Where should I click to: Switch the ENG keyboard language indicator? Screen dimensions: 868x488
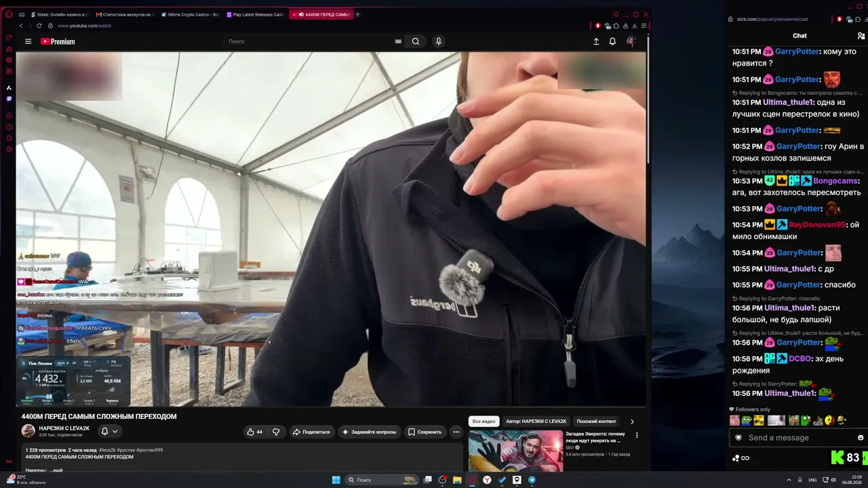pos(812,480)
